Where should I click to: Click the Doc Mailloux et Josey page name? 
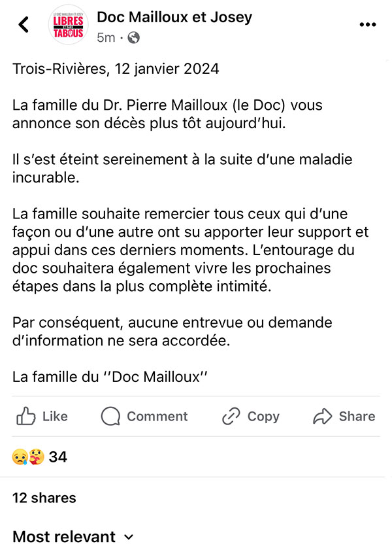pyautogui.click(x=174, y=17)
